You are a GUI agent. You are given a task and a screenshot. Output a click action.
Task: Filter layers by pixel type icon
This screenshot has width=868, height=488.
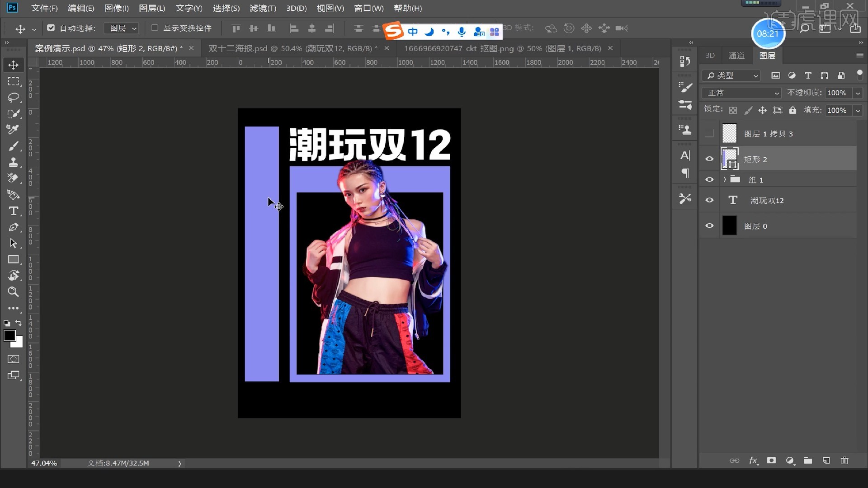click(x=775, y=75)
